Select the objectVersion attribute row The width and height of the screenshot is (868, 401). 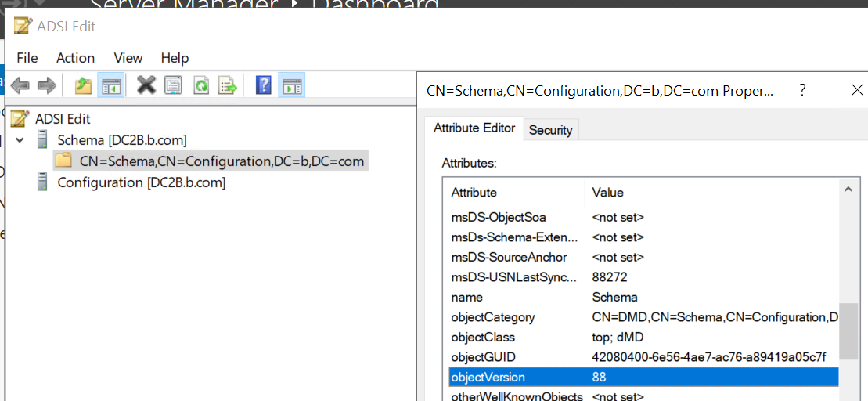(x=643, y=378)
